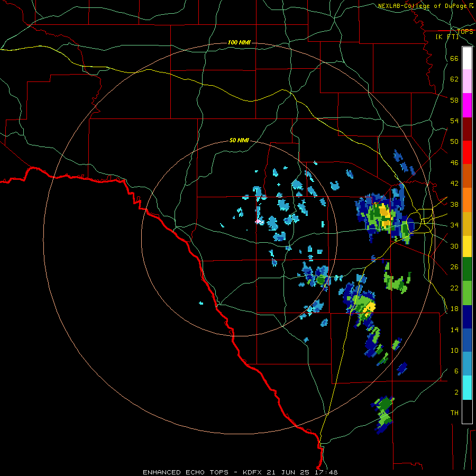Click the 'ENHANCED ECHO TOPS' caption text

coord(186,472)
